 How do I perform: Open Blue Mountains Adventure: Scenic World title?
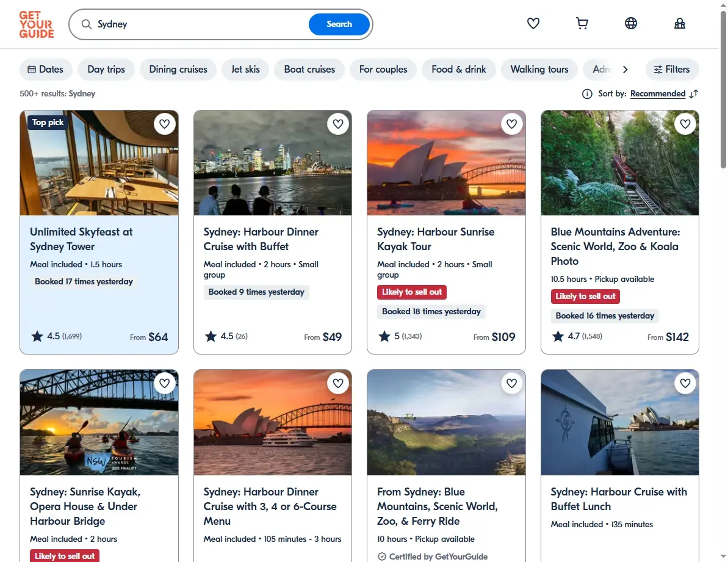point(615,247)
